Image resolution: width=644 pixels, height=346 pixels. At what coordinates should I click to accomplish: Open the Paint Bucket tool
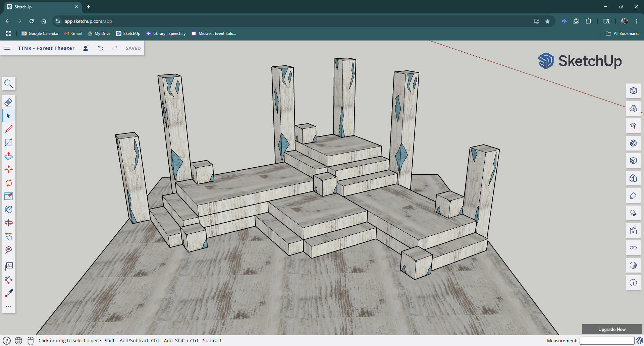tap(9, 210)
